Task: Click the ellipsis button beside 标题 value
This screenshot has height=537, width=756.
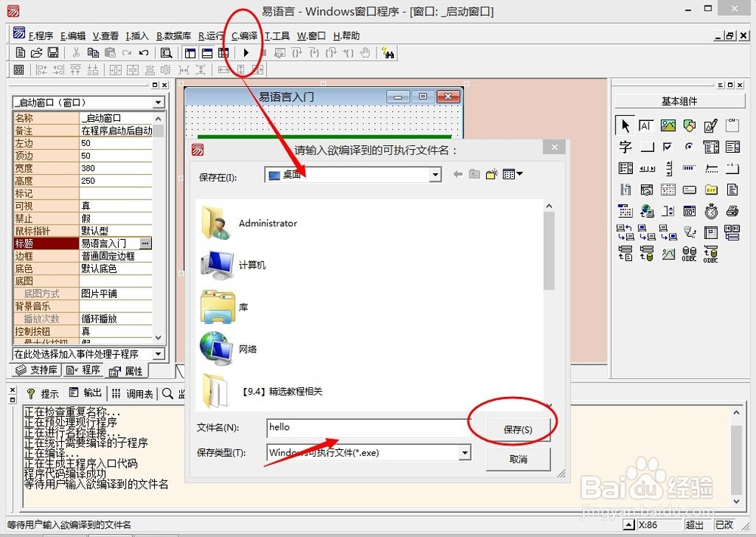Action: coord(145,244)
